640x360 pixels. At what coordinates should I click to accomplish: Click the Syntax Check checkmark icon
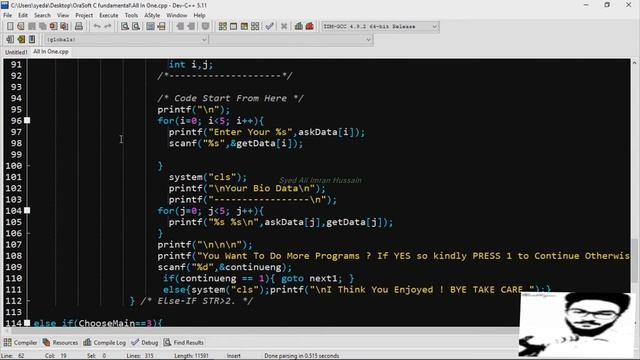pyautogui.click(x=269, y=27)
